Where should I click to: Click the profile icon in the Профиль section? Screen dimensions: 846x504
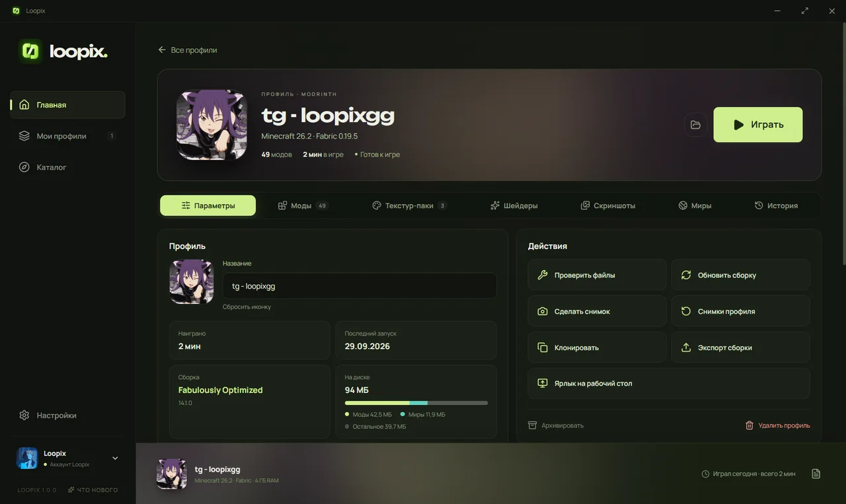pos(192,281)
